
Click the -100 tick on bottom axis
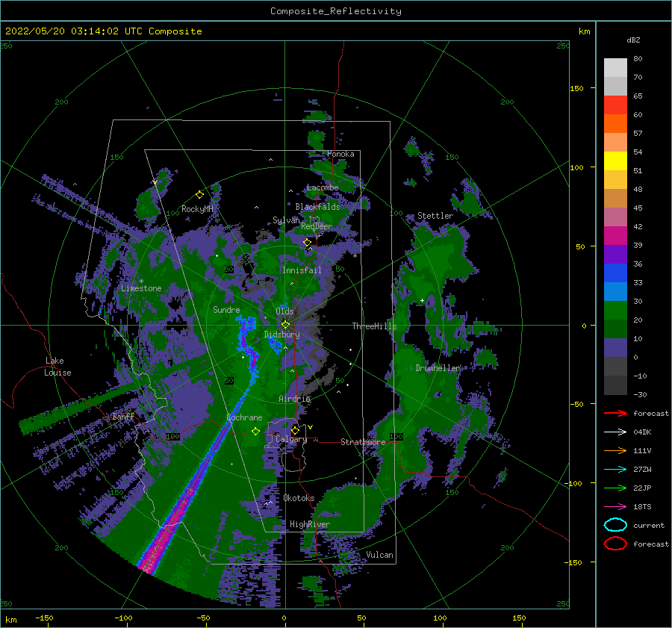[123, 618]
